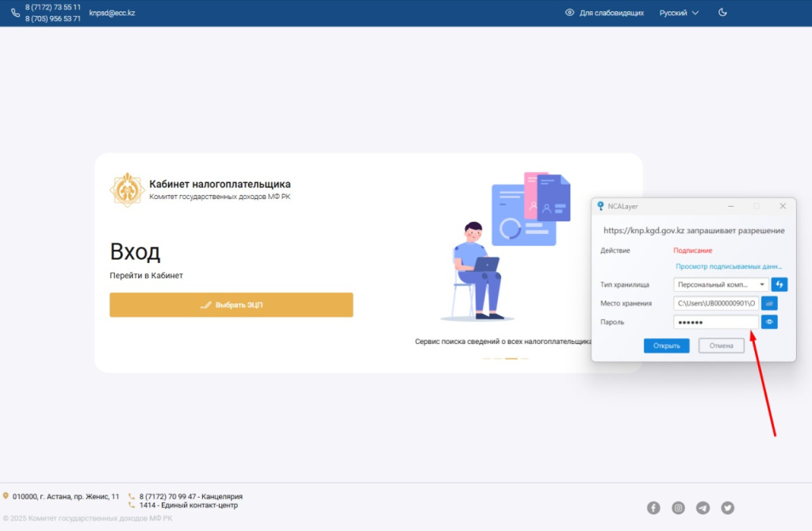This screenshot has width=812, height=531.
Task: Expand the Русский language selector
Action: [x=679, y=13]
